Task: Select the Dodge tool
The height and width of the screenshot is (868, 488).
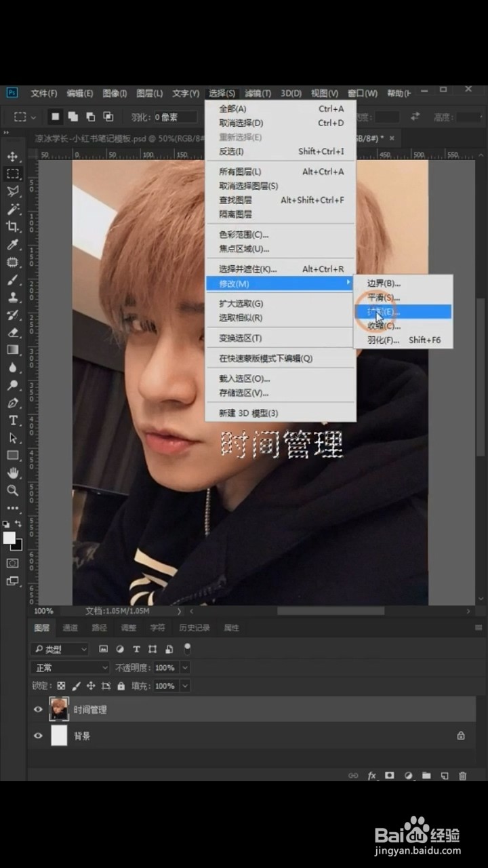Action: 13,385
